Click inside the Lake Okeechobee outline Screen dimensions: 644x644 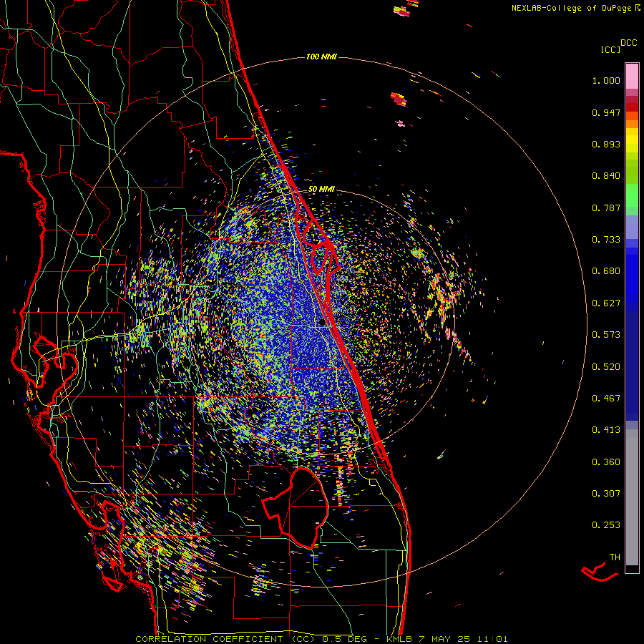click(x=303, y=509)
